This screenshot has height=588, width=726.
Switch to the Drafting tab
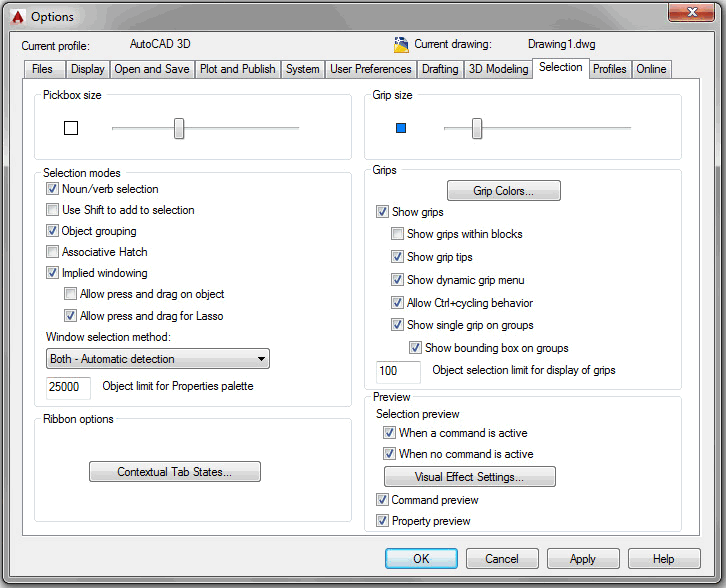pyautogui.click(x=440, y=69)
